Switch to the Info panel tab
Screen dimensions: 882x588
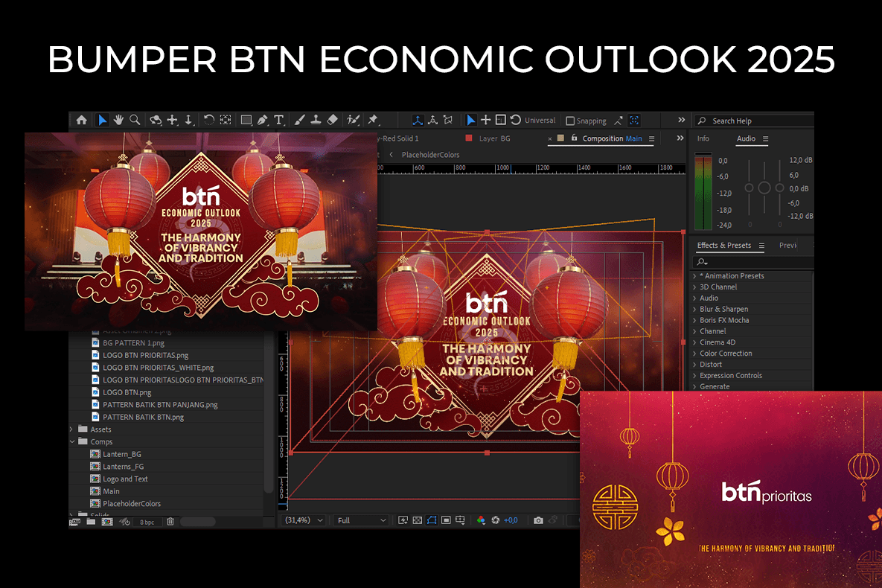click(703, 138)
